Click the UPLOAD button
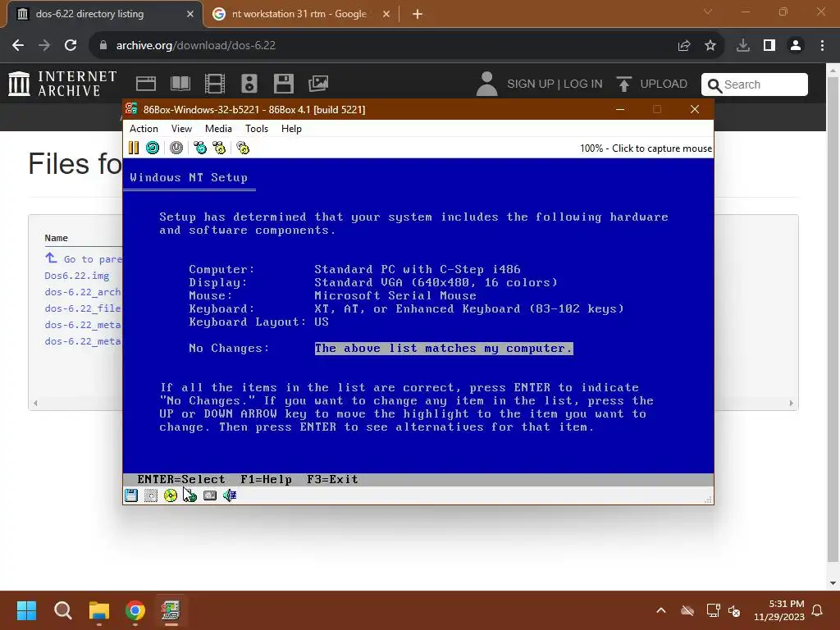The width and height of the screenshot is (840, 630). 652,84
